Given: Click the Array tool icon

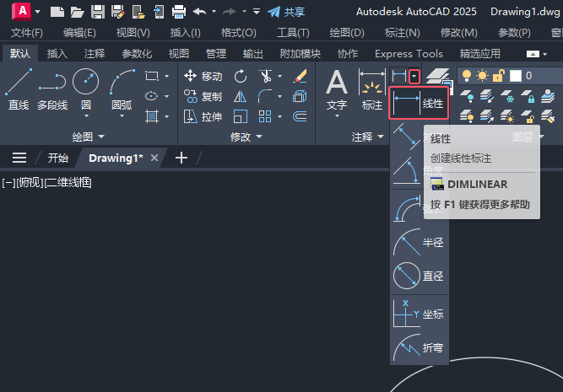Looking at the screenshot, I should (x=265, y=116).
